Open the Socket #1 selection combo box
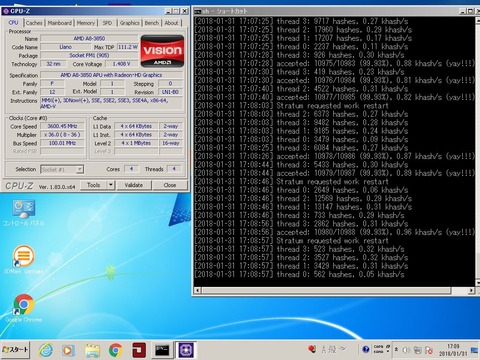The width and height of the screenshot is (480, 360). (62, 169)
